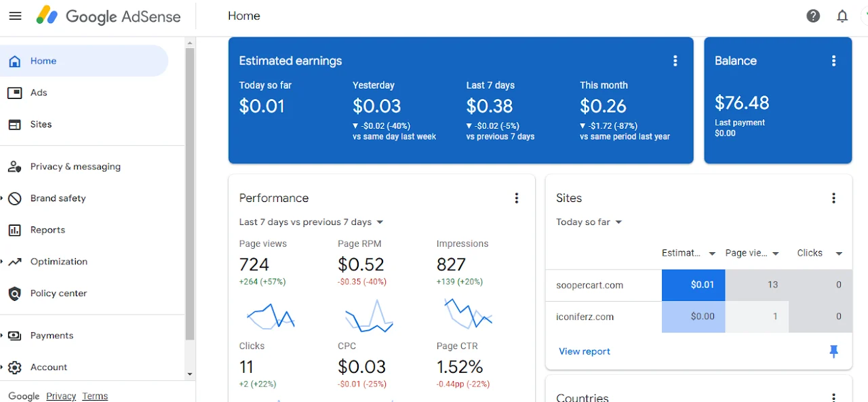The width and height of the screenshot is (868, 402).
Task: Click the View report link
Action: (x=584, y=351)
